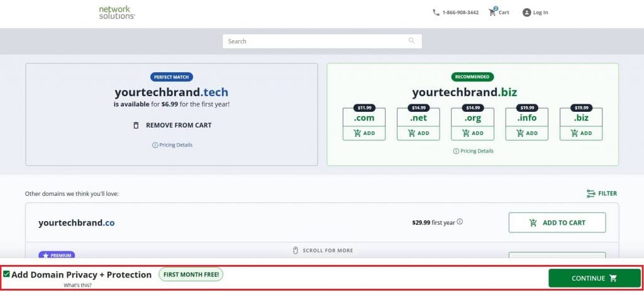Screen dimensions: 644x292
Task: Click the Perfect Match badge
Action: [x=172, y=77]
